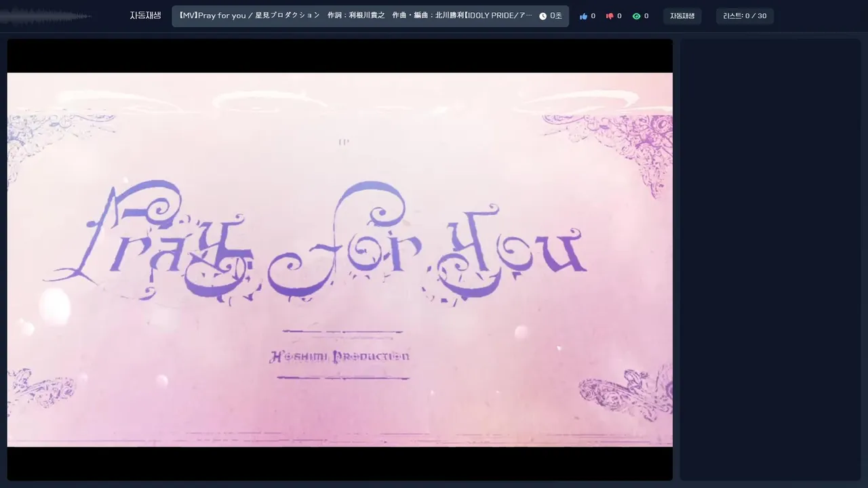Screen dimensions: 868x488
Task: Click the Pray for you video title
Action: point(355,16)
